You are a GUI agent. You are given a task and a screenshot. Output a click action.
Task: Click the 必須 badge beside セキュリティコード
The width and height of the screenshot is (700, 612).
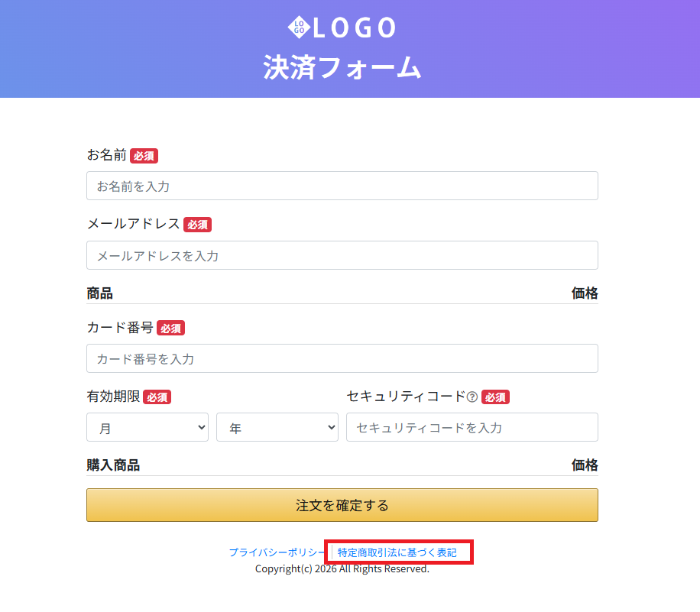click(x=495, y=397)
